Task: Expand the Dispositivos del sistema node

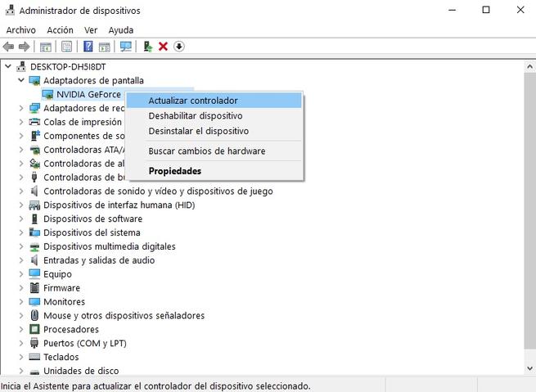Action: tap(21, 232)
